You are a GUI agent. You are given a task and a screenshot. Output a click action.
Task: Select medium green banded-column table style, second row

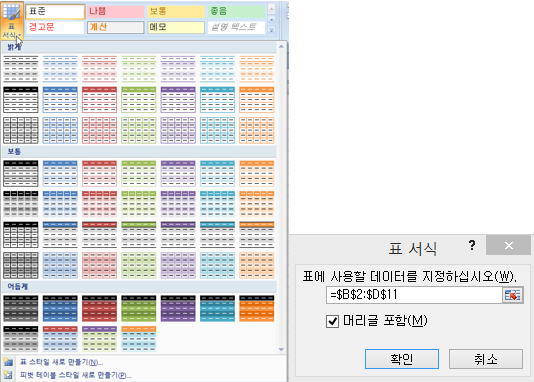click(139, 204)
